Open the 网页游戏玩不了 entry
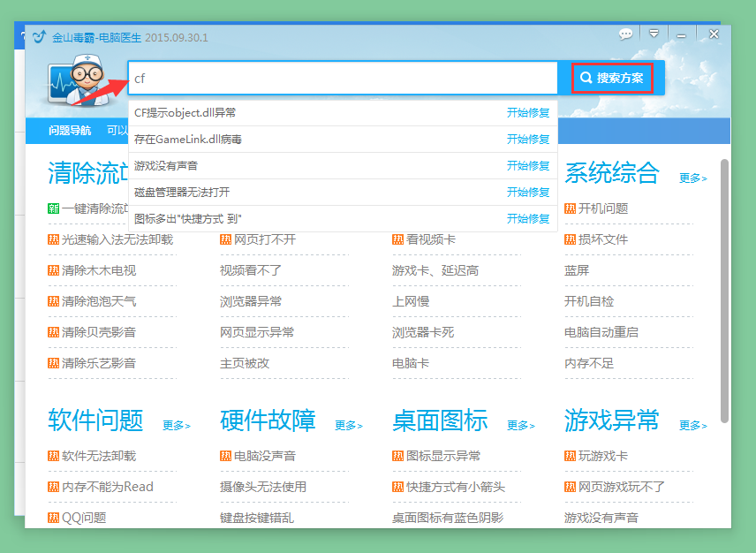 point(622,487)
